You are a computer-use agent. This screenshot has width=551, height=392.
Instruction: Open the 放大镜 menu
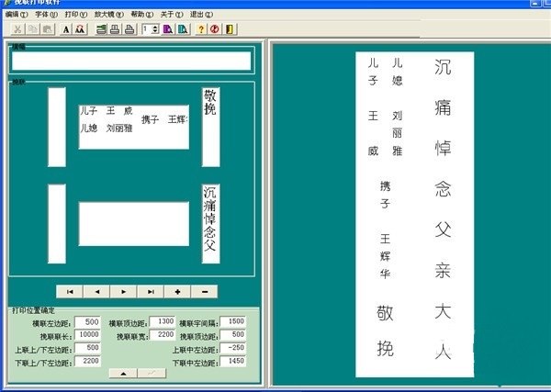(x=109, y=15)
